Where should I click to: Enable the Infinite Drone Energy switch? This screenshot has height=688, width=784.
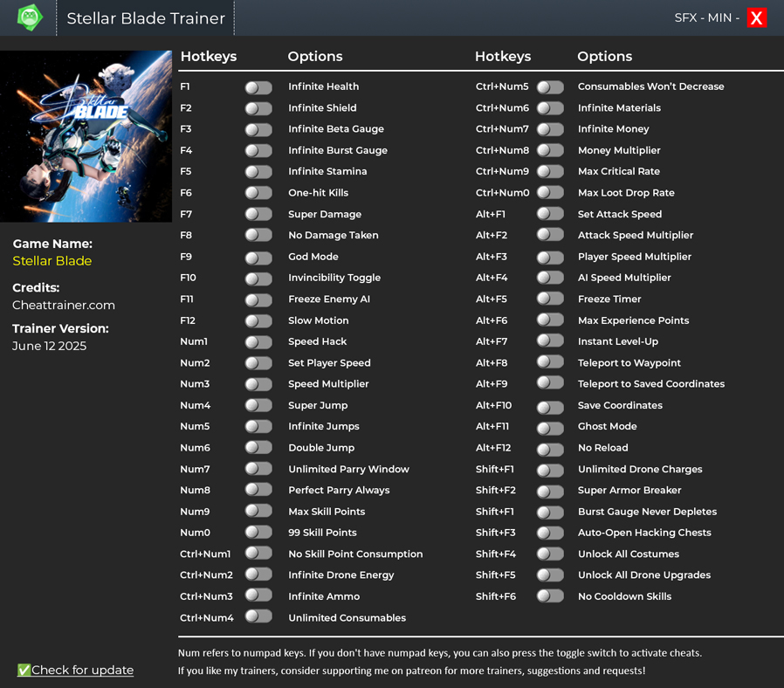pyautogui.click(x=258, y=574)
